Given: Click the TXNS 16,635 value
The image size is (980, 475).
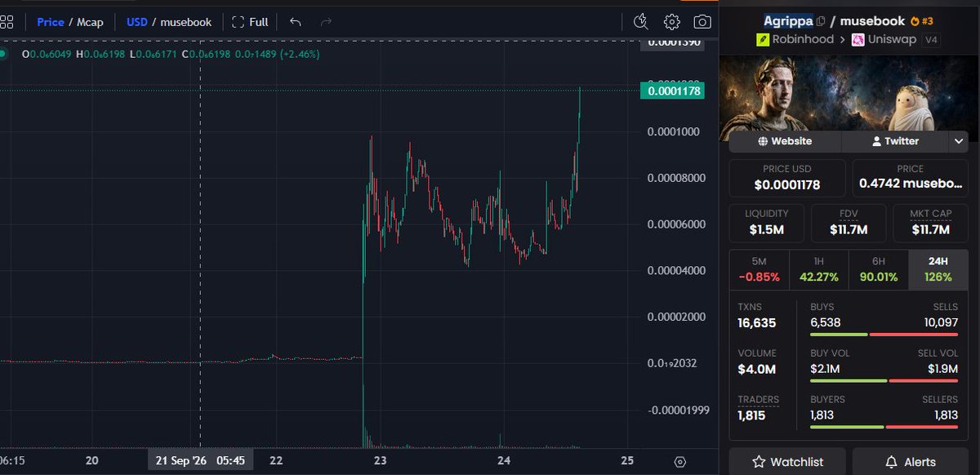Looking at the screenshot, I should click(x=756, y=323).
